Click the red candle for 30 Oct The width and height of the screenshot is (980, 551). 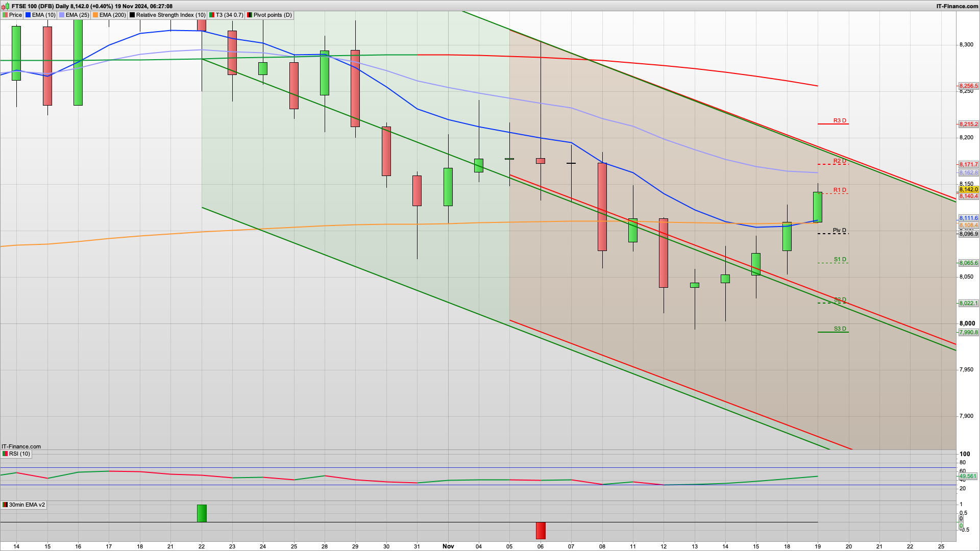[x=386, y=152]
